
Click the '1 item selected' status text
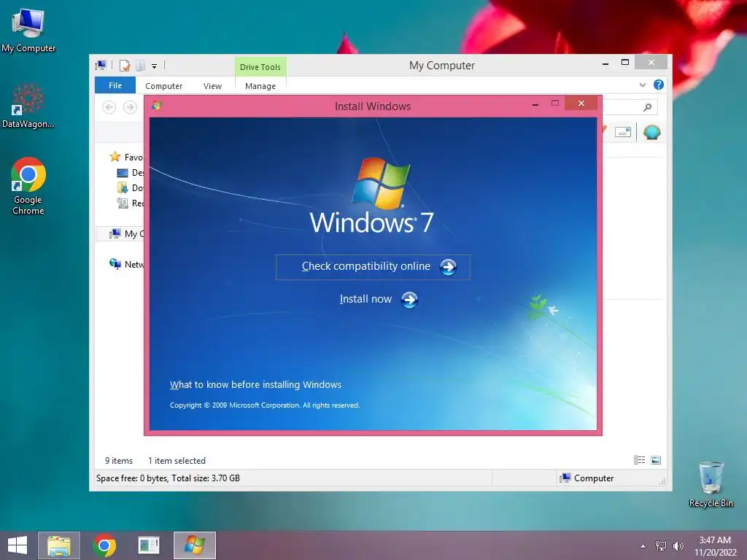pos(177,461)
